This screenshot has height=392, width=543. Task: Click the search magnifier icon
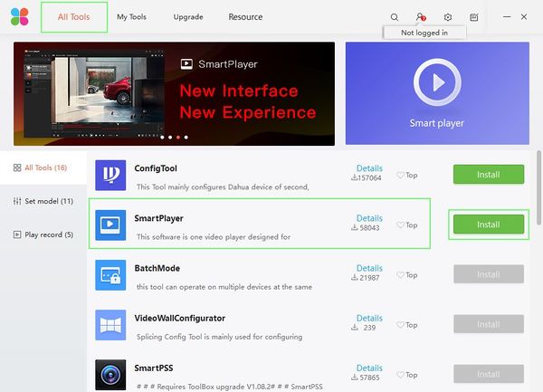pyautogui.click(x=394, y=17)
